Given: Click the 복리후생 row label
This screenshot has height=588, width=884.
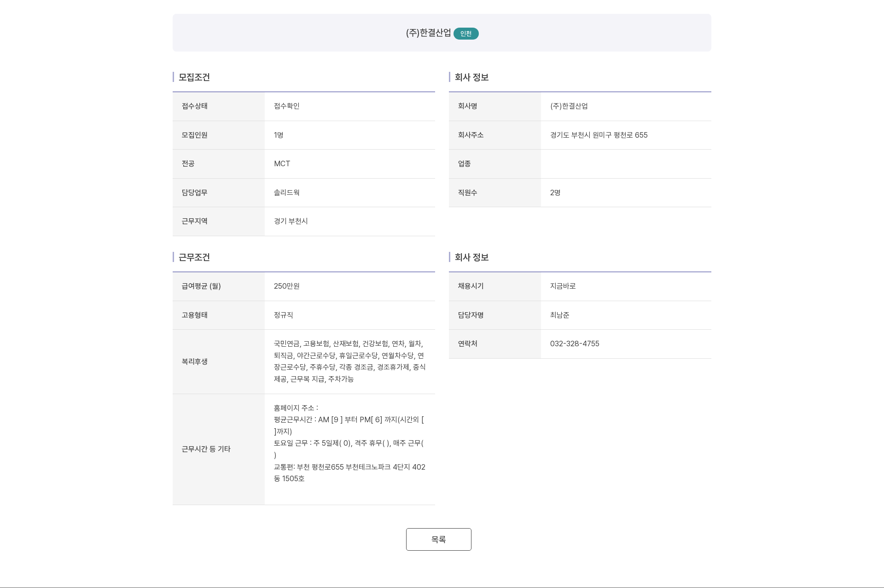Looking at the screenshot, I should [195, 361].
